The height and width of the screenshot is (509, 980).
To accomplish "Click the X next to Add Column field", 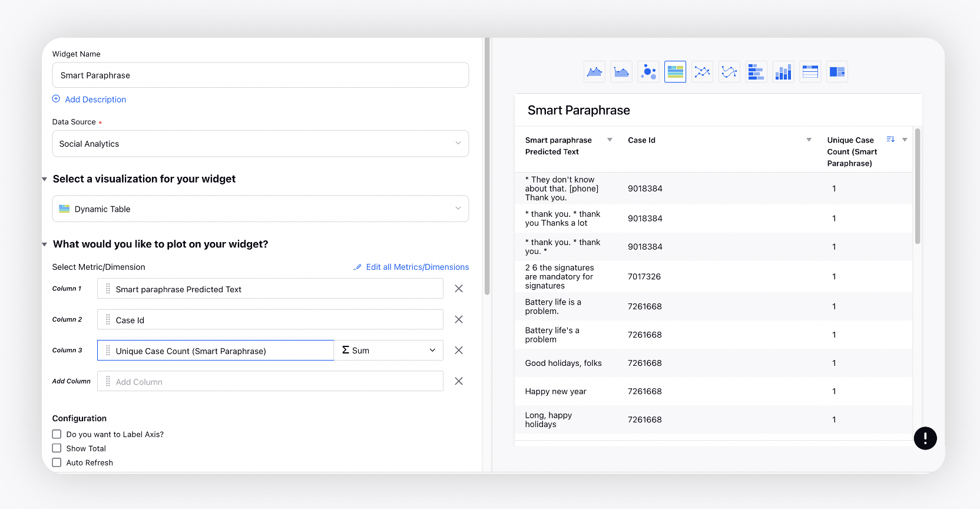I will point(459,381).
